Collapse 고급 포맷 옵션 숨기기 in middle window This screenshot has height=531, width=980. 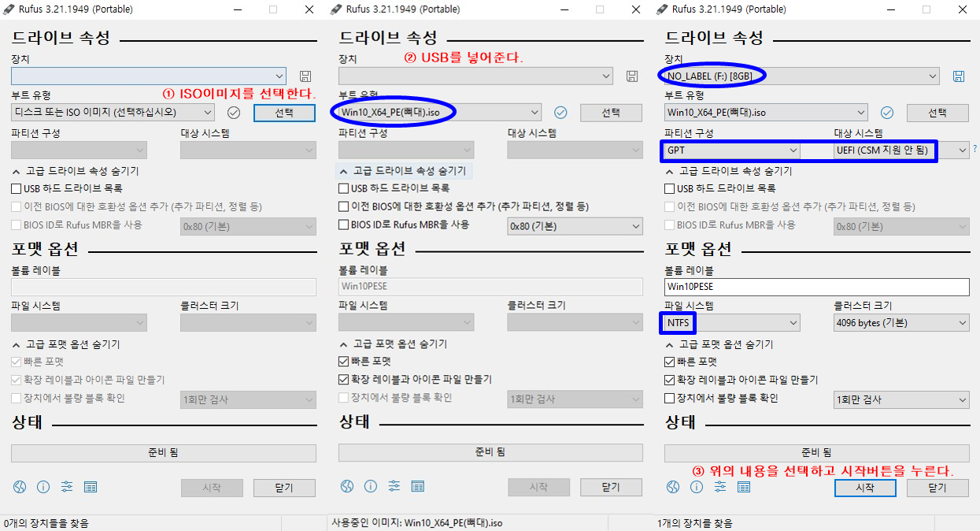point(393,344)
